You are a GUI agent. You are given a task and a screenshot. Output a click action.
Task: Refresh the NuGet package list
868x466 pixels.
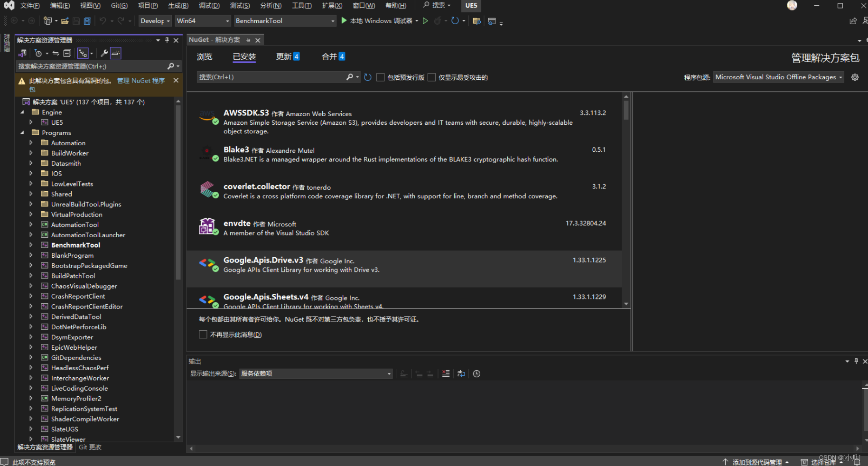[x=368, y=77]
